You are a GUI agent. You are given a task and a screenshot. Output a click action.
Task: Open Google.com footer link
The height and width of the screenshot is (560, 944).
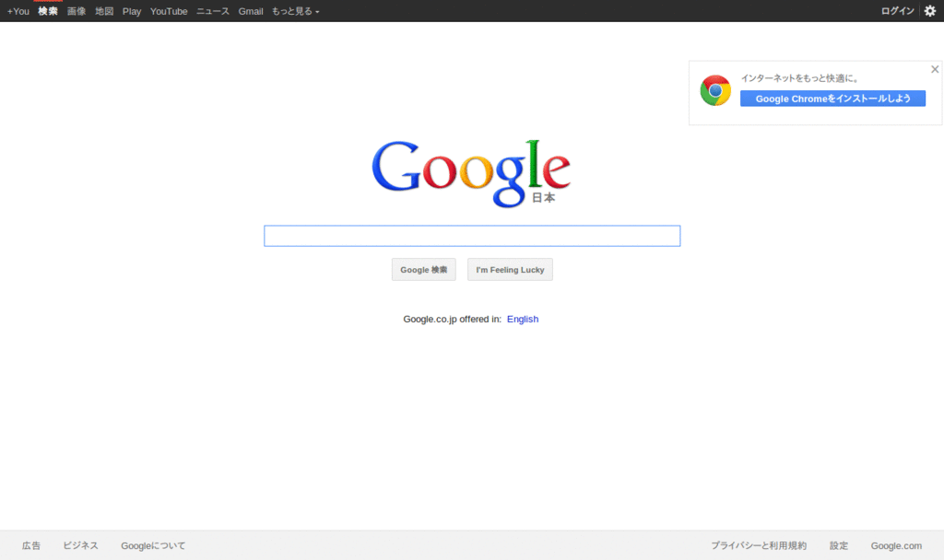tap(896, 545)
